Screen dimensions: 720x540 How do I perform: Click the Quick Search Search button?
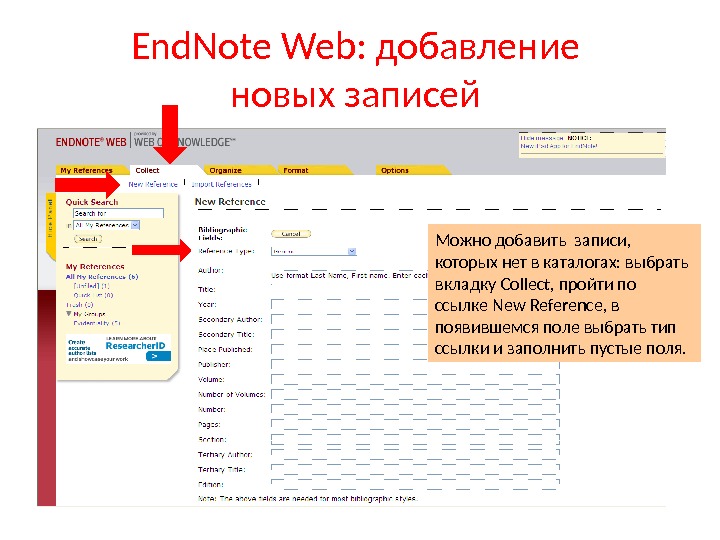point(88,239)
